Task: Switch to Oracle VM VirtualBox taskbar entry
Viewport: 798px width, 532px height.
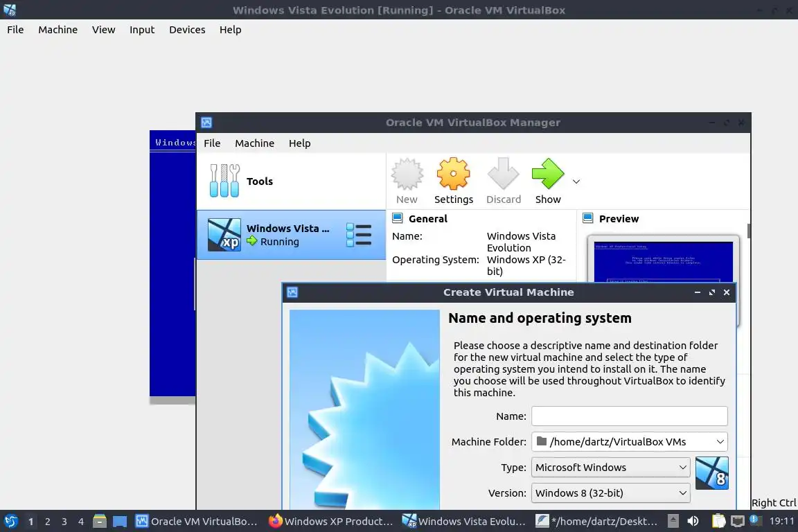Action: click(x=197, y=522)
